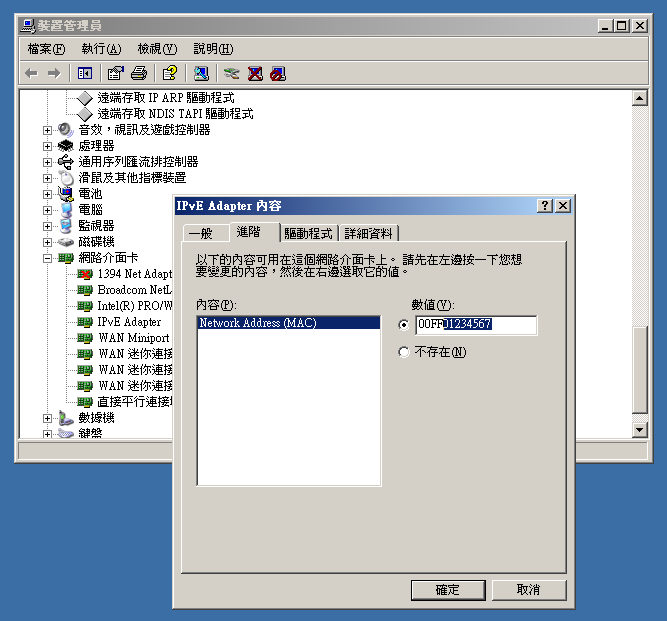The width and height of the screenshot is (667, 621).
Task: Click the Print toolbar icon
Action: click(x=139, y=74)
